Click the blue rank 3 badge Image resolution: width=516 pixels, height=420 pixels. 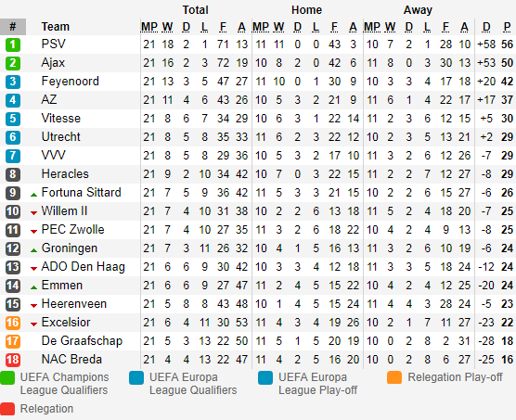(13, 82)
